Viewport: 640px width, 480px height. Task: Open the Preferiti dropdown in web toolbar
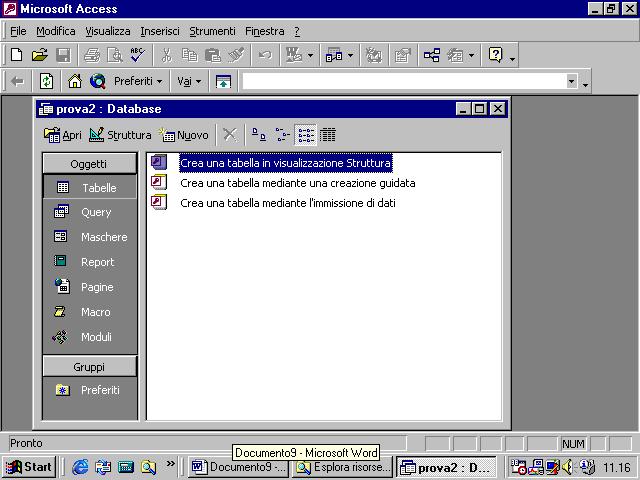pyautogui.click(x=138, y=81)
